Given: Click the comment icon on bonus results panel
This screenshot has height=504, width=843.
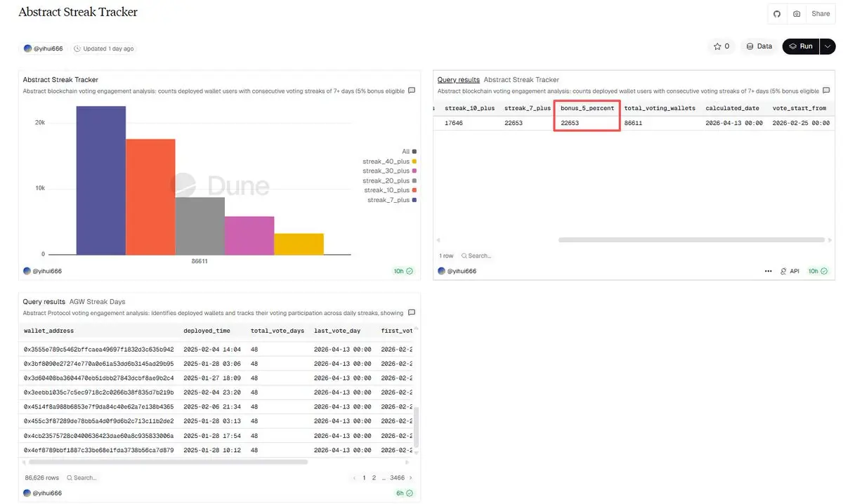Looking at the screenshot, I should click(826, 91).
